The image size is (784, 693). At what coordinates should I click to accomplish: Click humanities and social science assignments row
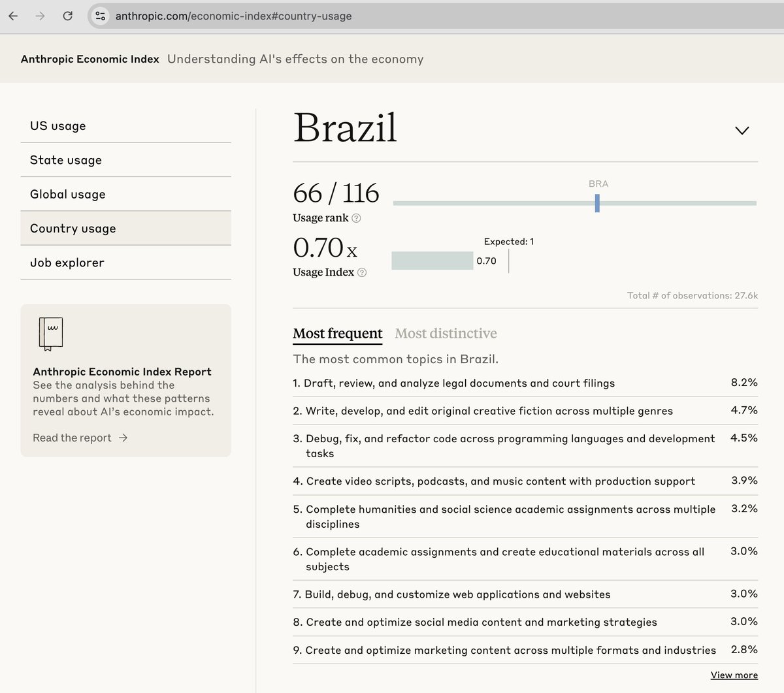[525, 517]
